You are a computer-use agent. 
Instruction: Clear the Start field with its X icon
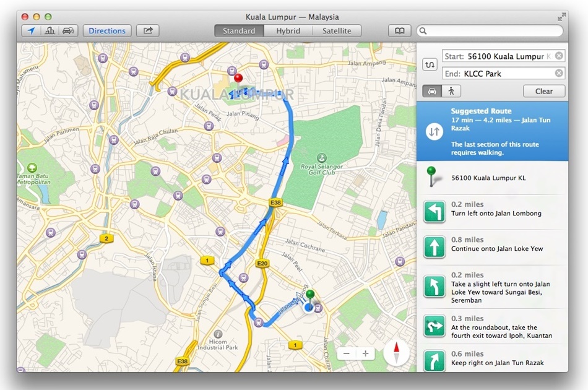click(559, 56)
